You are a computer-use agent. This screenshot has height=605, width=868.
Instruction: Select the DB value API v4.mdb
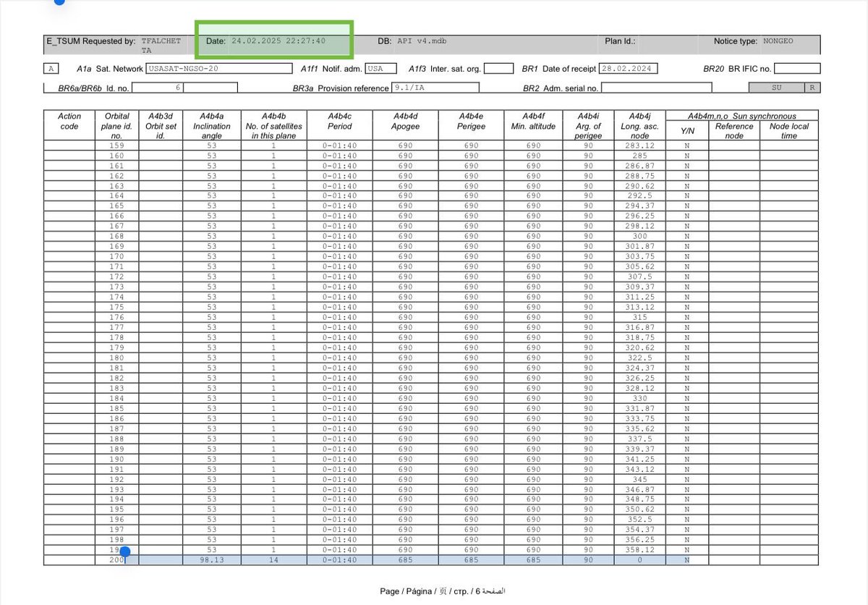coord(422,41)
